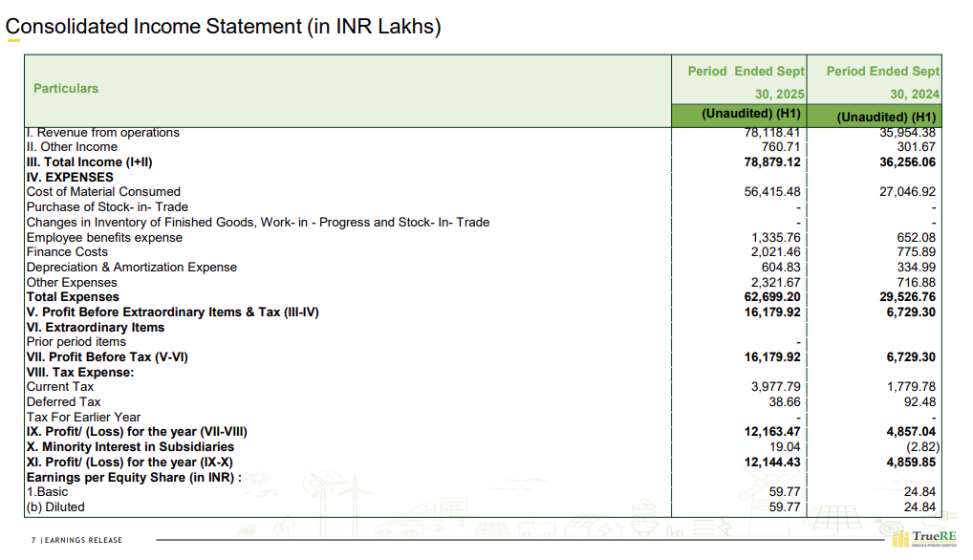Click the Profit Before Tax (V-VI) label

pos(107,357)
